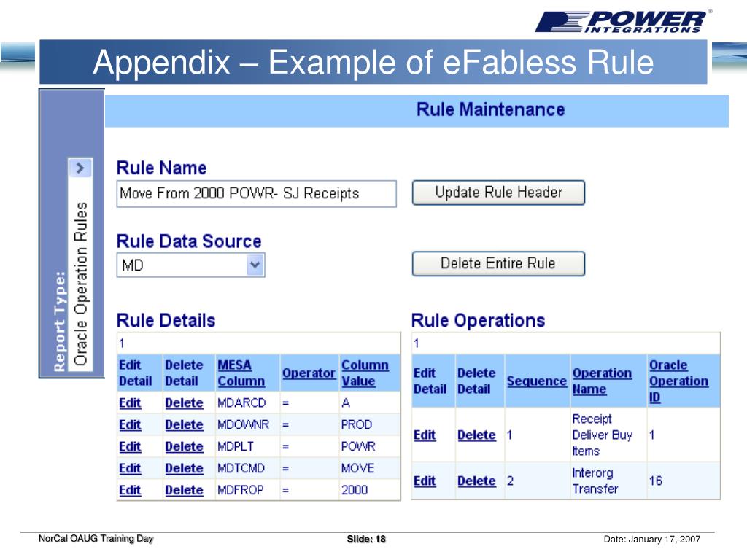Select page 1 in Rule Operations pager
Screen dimensions: 747x560
coord(417,343)
